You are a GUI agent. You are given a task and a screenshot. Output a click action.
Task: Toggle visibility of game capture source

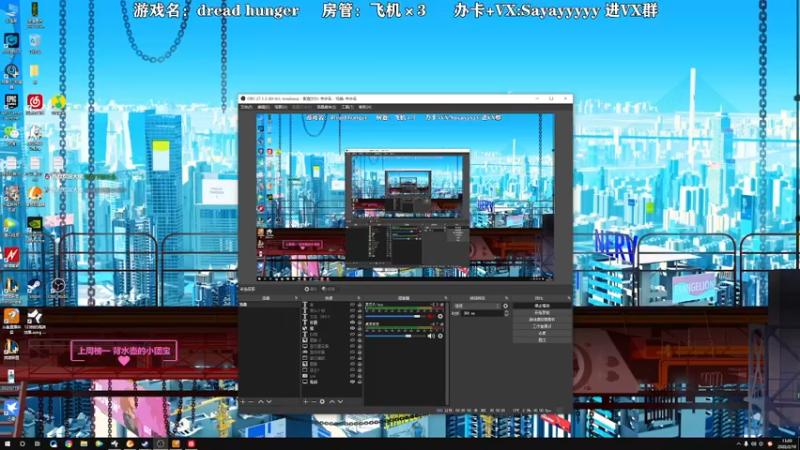[x=353, y=352]
